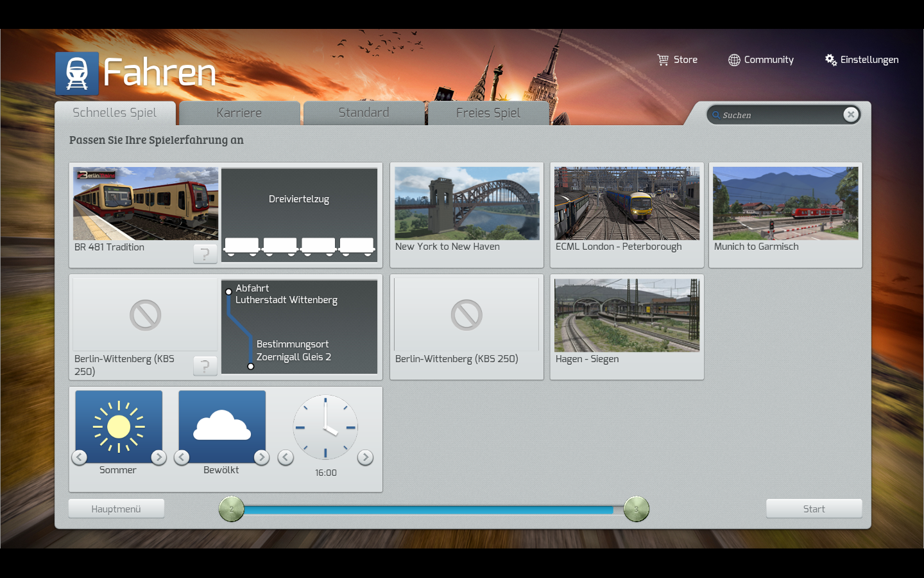Select the BR 481 Tradition train thumbnail

click(146, 204)
